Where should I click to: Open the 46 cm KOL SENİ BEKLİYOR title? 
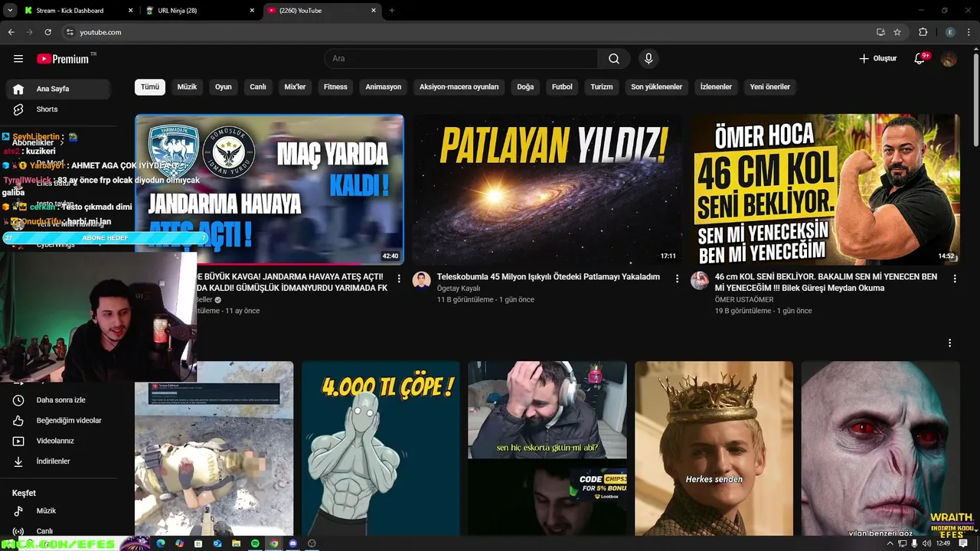pyautogui.click(x=826, y=282)
